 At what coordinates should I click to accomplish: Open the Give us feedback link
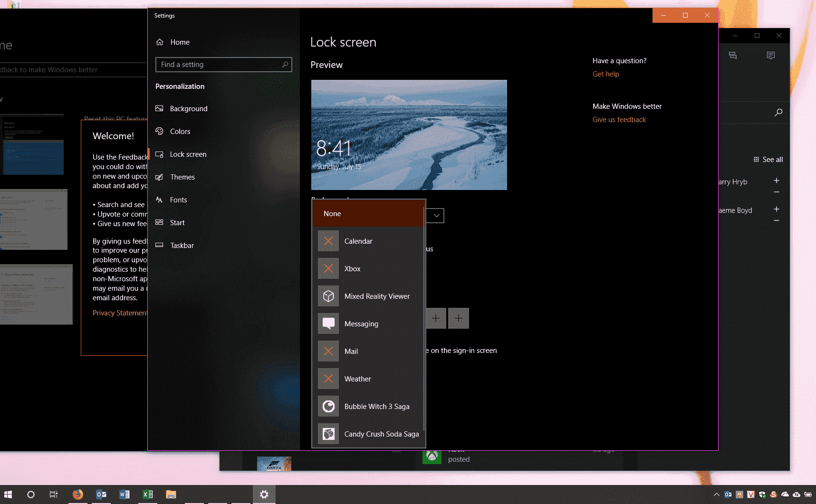click(619, 120)
